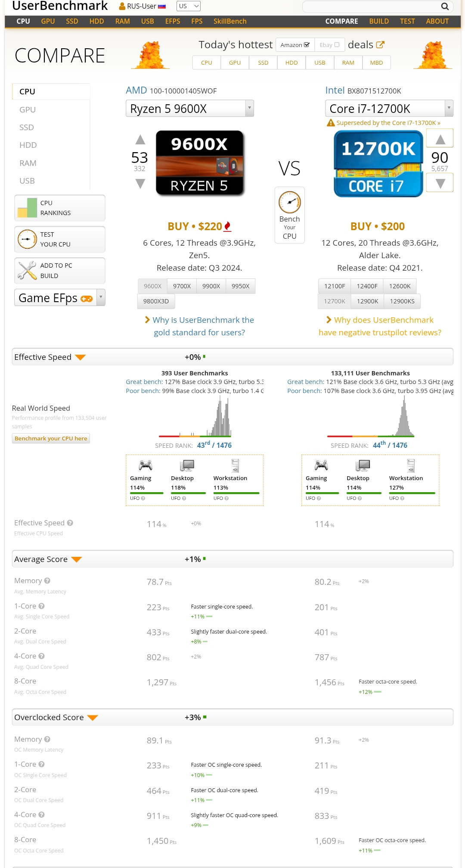Open the Ryzen 5 9600X model dropdown
465x868 pixels.
pos(190,108)
